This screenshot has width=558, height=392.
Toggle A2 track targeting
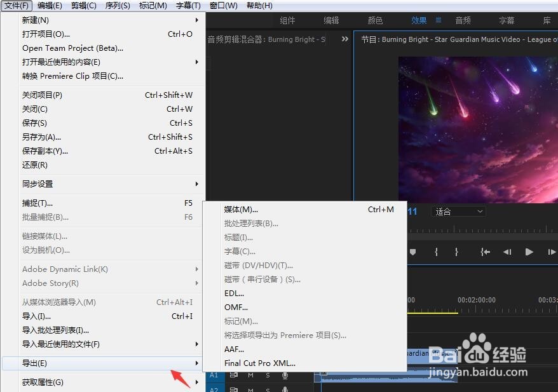(x=215, y=389)
